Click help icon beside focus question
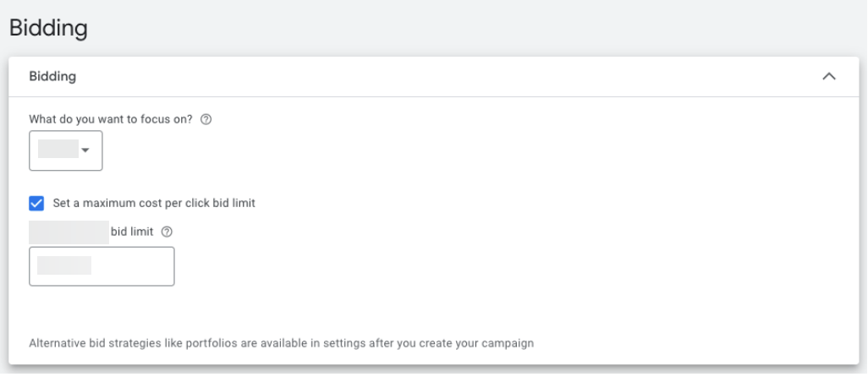Screen dimensions: 868x377 (206, 119)
